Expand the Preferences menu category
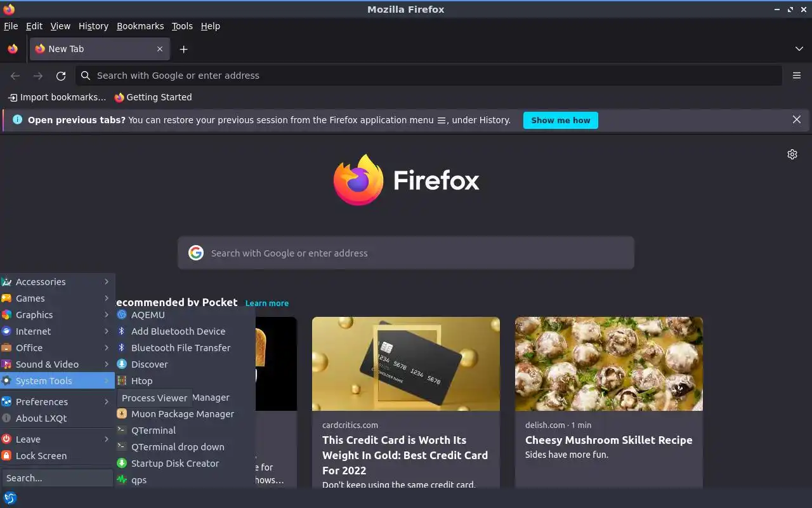Viewport: 812px width, 508px height. pos(57,402)
